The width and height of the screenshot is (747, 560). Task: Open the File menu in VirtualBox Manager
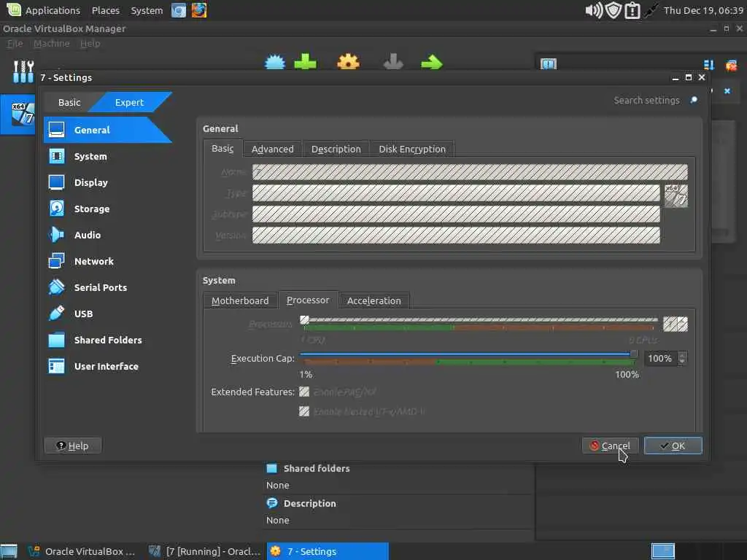point(15,44)
